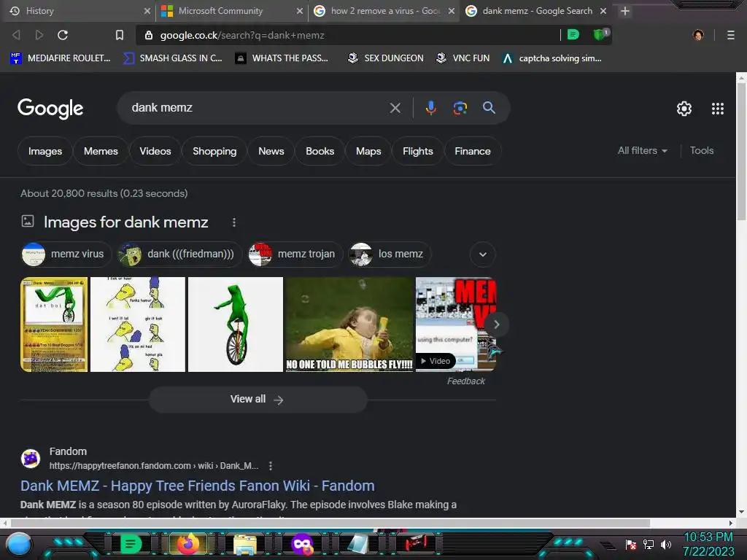Filter results by Books
The height and width of the screenshot is (560, 747).
pyautogui.click(x=320, y=151)
